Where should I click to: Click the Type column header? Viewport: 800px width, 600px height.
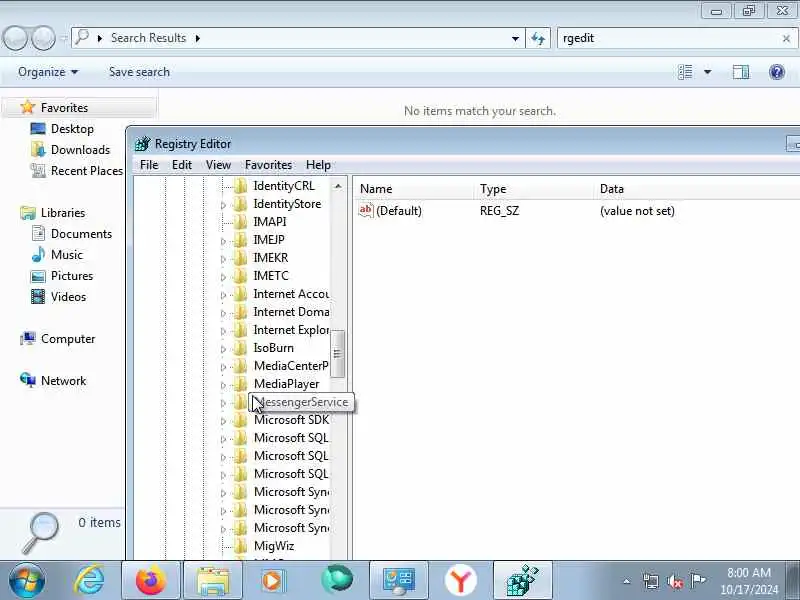coord(534,189)
